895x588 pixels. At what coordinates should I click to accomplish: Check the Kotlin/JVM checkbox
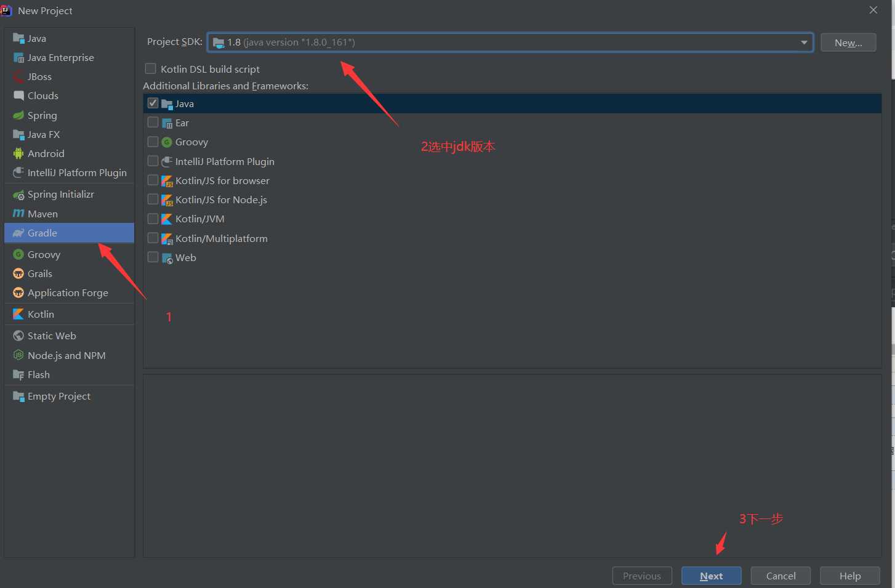click(153, 219)
